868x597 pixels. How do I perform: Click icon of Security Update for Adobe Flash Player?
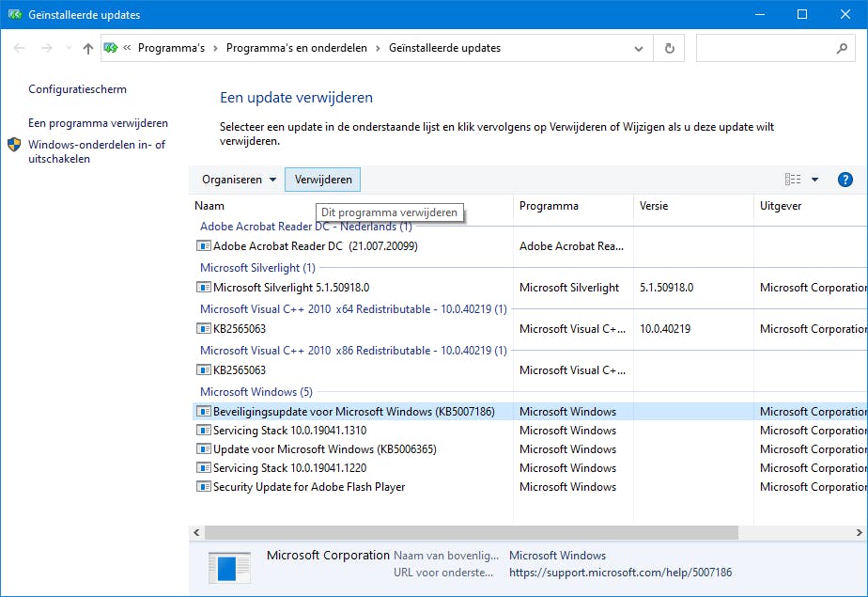pyautogui.click(x=204, y=487)
